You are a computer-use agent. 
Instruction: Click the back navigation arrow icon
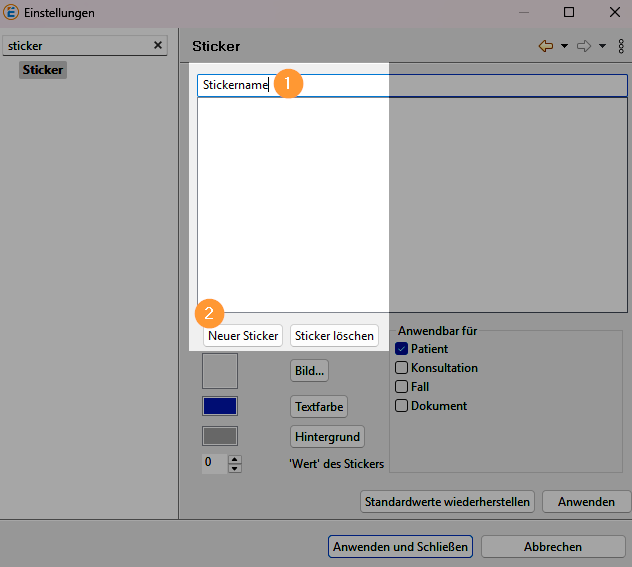(546, 46)
